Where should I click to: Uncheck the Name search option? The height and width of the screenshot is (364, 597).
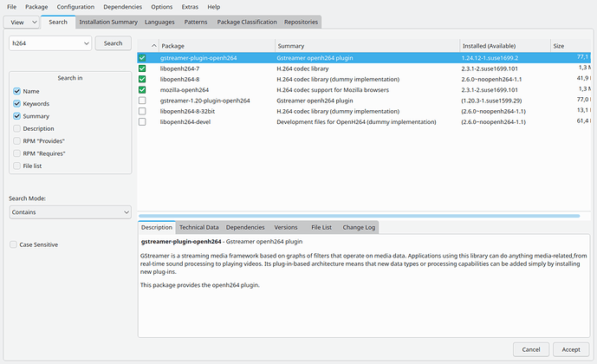click(16, 91)
